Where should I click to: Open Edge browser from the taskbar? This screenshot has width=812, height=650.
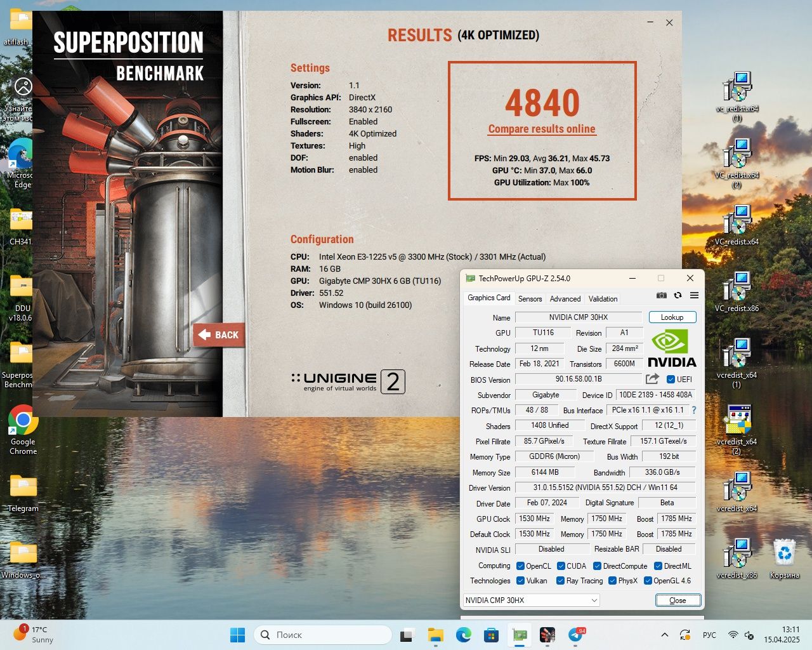coord(463,635)
